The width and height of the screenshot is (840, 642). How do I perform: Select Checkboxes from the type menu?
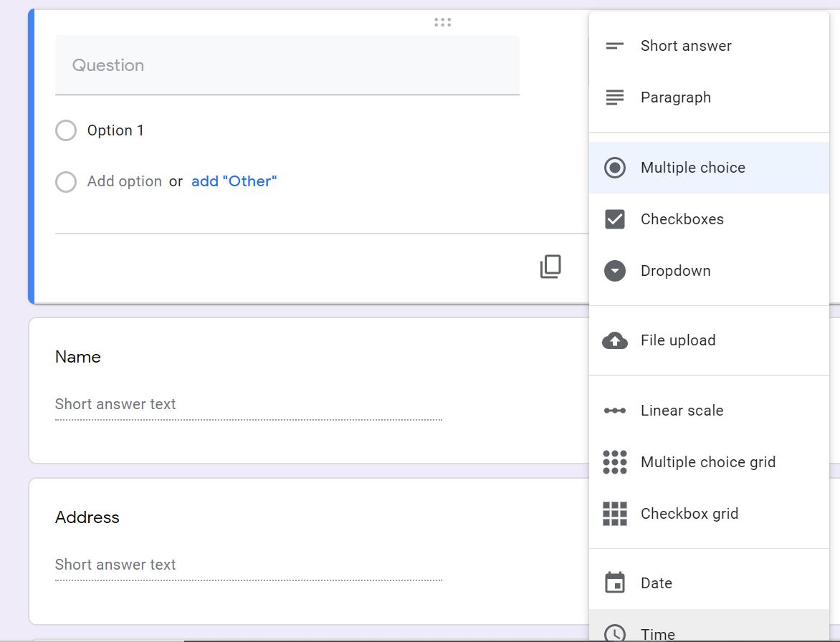[x=682, y=219]
